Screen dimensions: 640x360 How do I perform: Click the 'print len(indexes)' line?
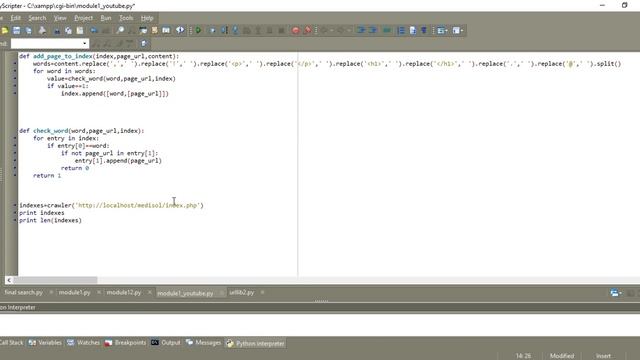pyautogui.click(x=50, y=220)
